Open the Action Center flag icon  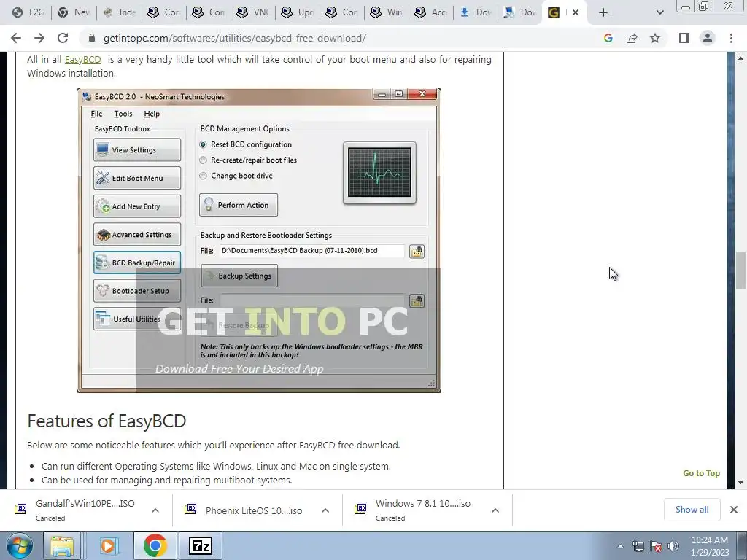656,546
